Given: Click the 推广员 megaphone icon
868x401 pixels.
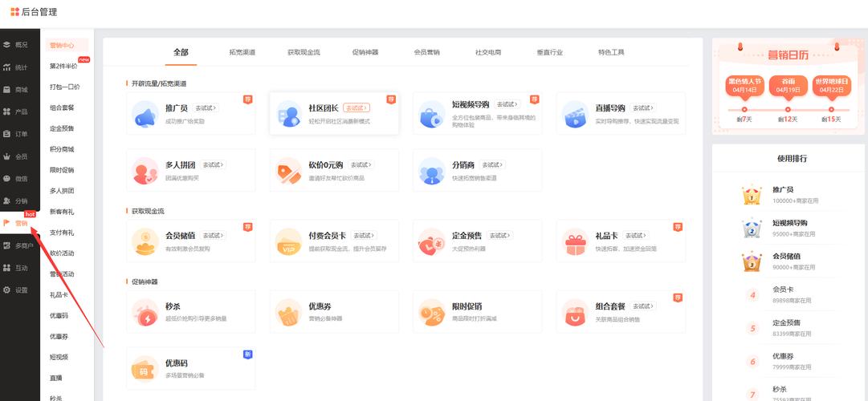Looking at the screenshot, I should tap(145, 115).
